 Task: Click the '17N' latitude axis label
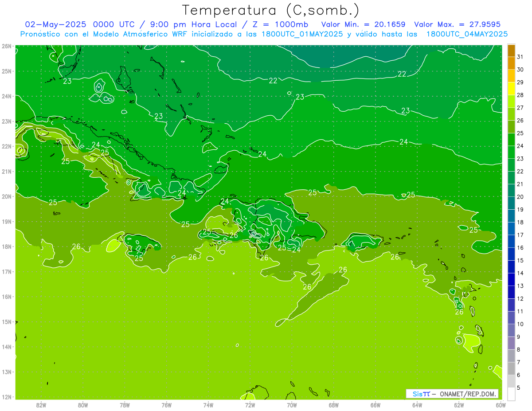click(x=6, y=272)
